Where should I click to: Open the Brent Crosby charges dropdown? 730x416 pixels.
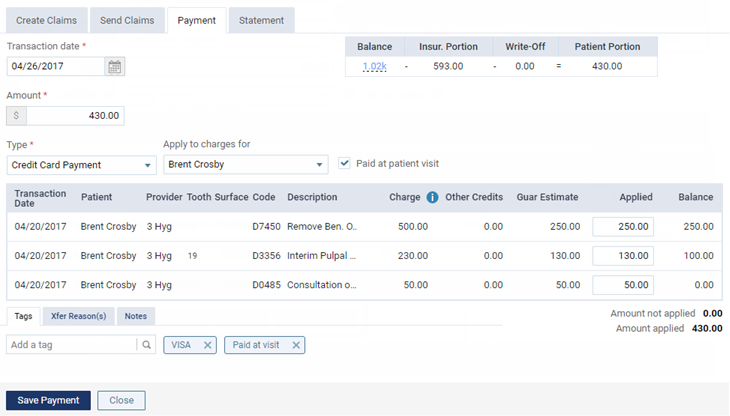(246, 165)
